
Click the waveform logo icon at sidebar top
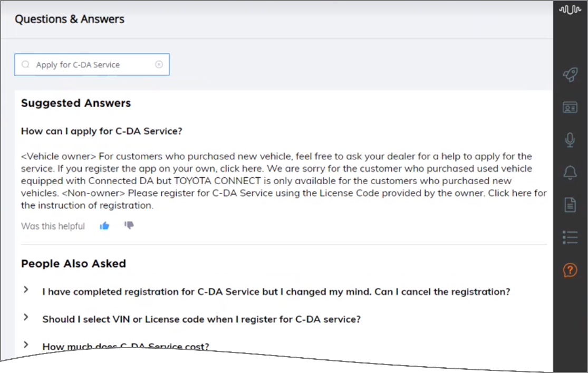(570, 9)
